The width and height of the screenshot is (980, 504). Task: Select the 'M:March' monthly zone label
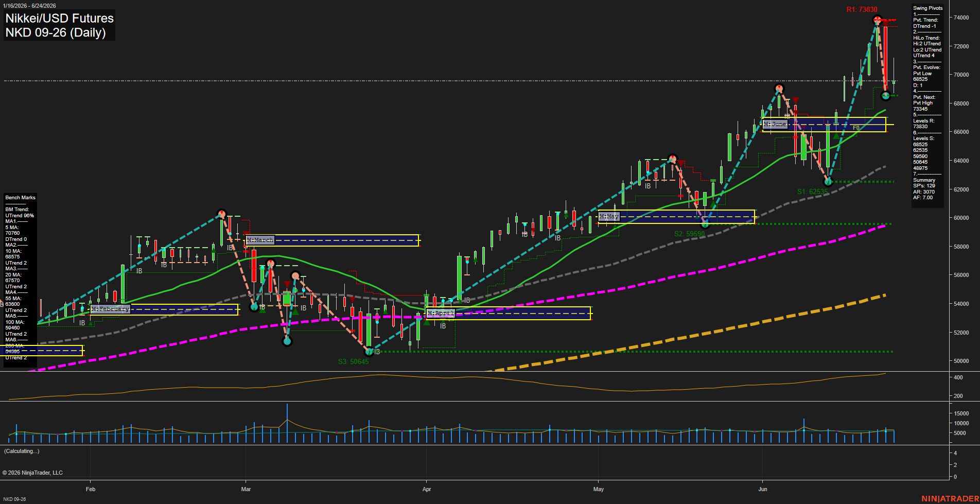click(x=260, y=240)
